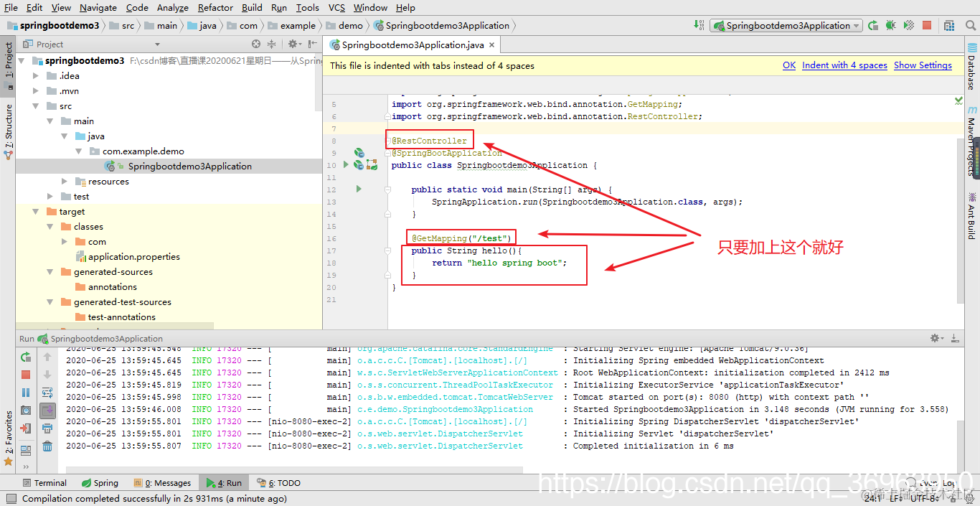The height and width of the screenshot is (506, 980).
Task: Toggle scroll to end in Run console
Action: [47, 411]
